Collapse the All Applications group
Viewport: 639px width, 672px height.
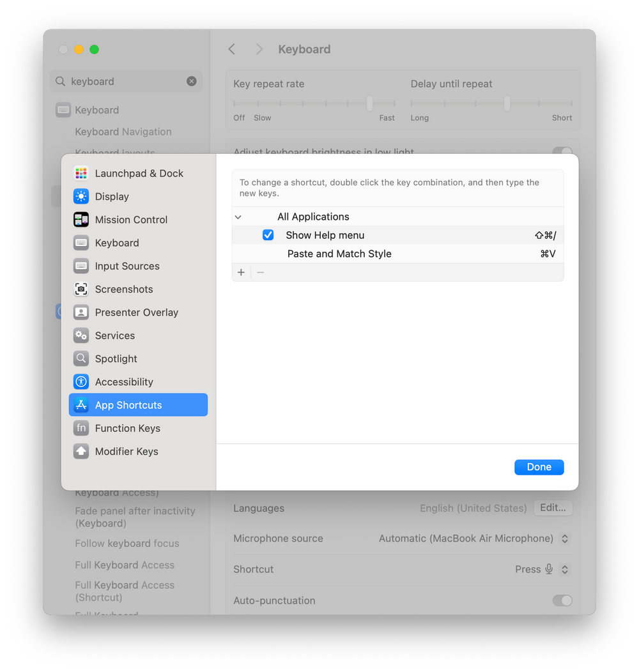tap(238, 217)
